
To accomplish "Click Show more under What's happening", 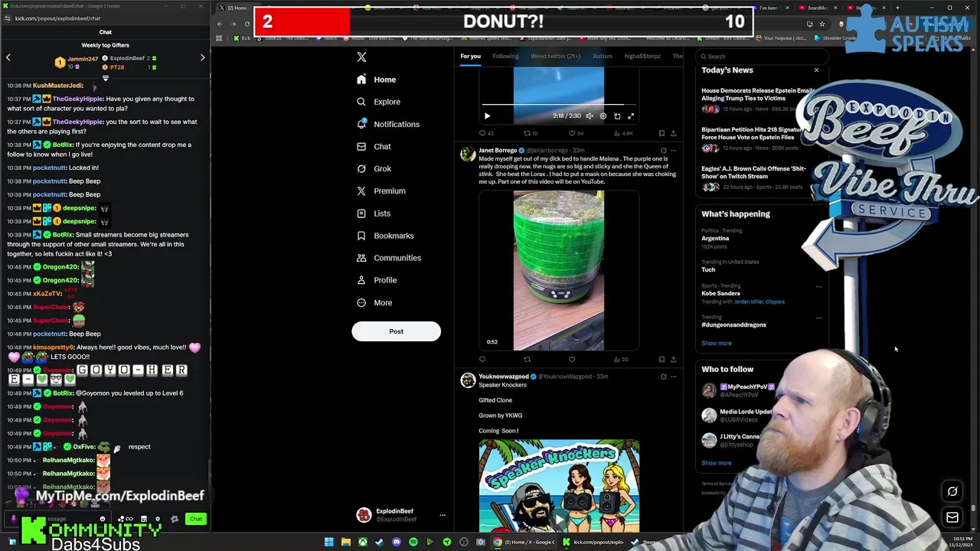I will coord(717,343).
